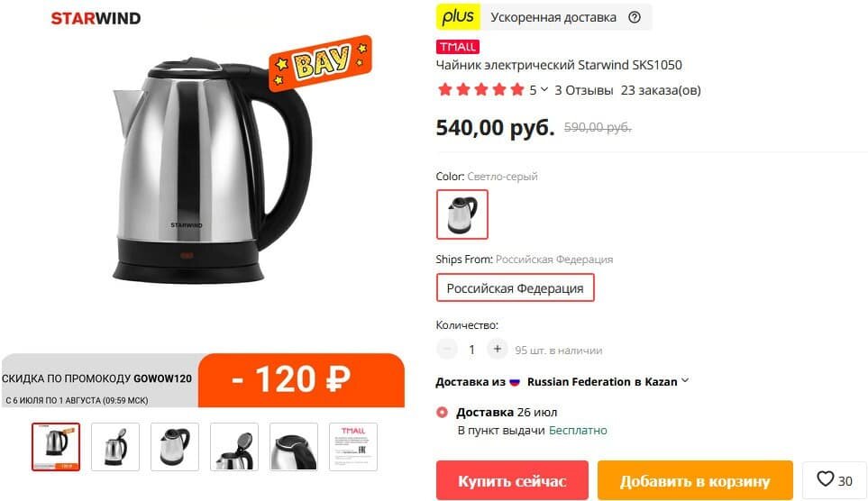
Task: View the TMALL certificate thumbnail
Action: pyautogui.click(x=353, y=447)
